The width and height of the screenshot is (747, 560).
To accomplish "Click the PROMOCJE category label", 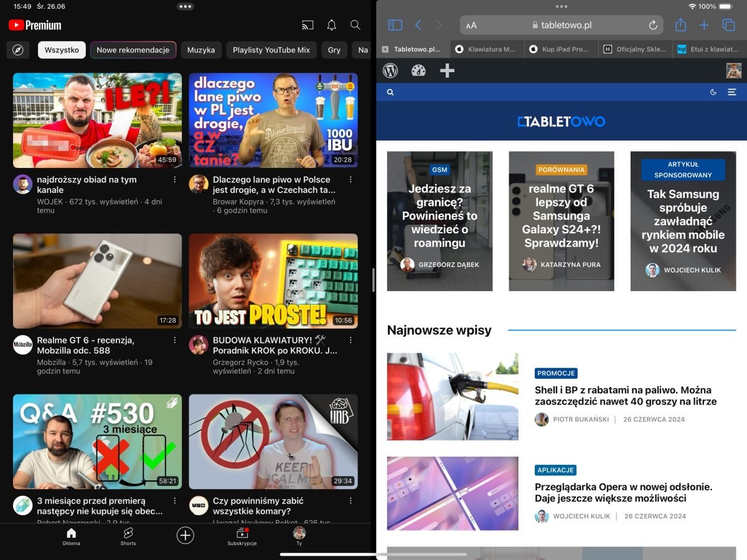I will 556,373.
